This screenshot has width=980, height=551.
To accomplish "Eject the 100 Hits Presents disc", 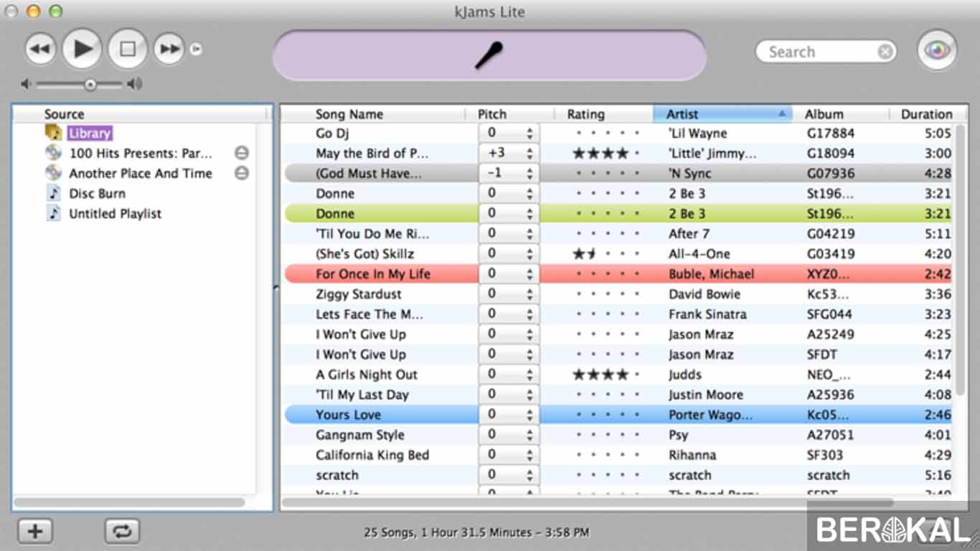I will (242, 153).
